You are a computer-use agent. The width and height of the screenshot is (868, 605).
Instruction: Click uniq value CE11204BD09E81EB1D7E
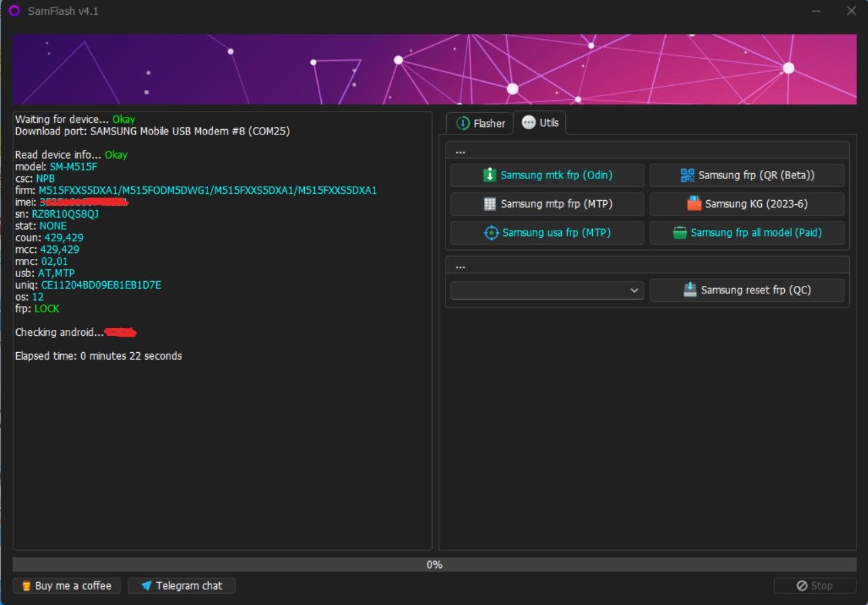point(101,285)
